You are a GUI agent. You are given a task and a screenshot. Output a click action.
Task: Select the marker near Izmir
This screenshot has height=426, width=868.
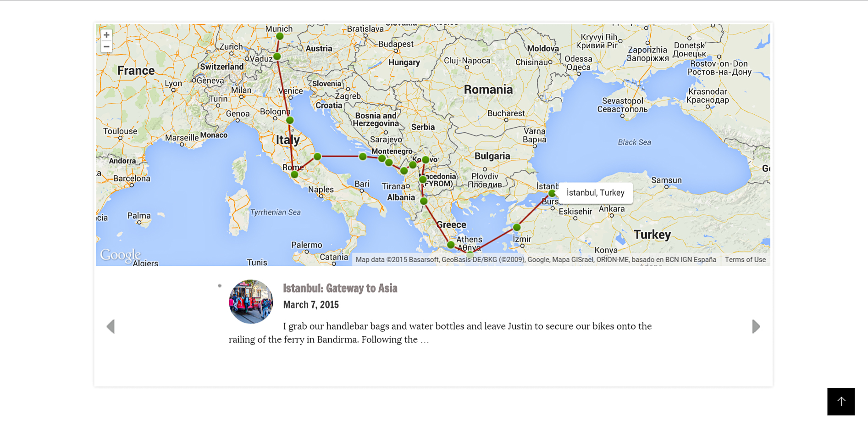tap(517, 227)
